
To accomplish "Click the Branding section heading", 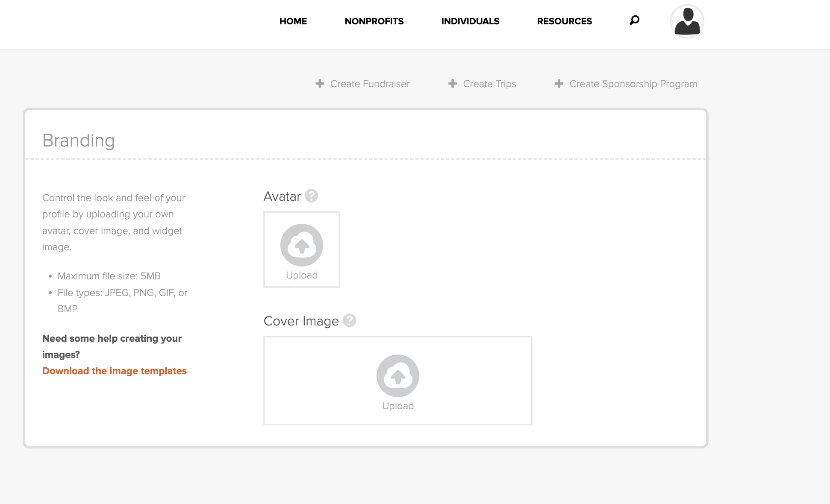I will (79, 141).
